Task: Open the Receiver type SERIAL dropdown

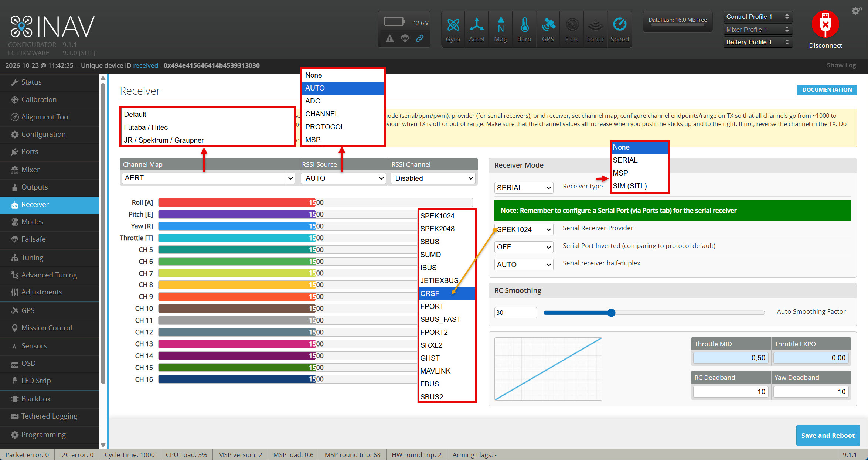Action: tap(524, 188)
